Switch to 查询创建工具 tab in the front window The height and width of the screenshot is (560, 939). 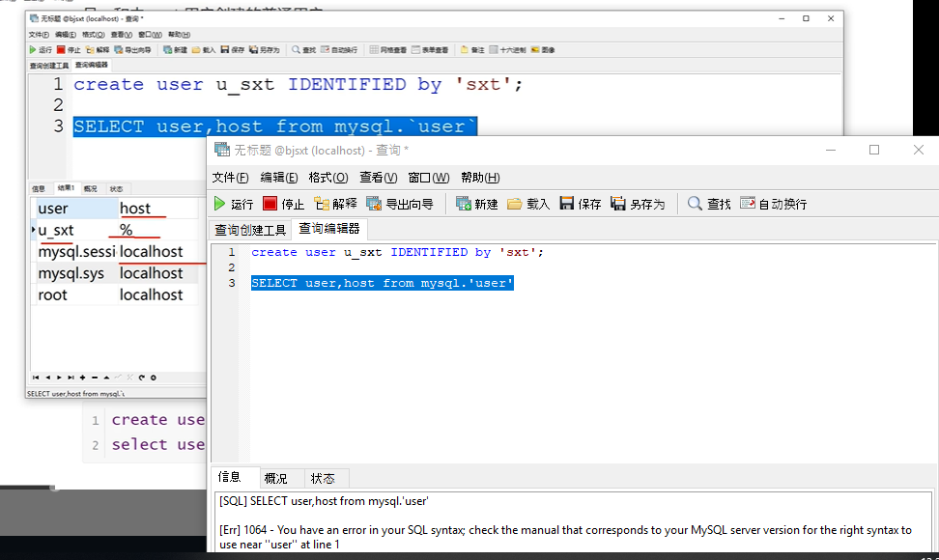(250, 230)
